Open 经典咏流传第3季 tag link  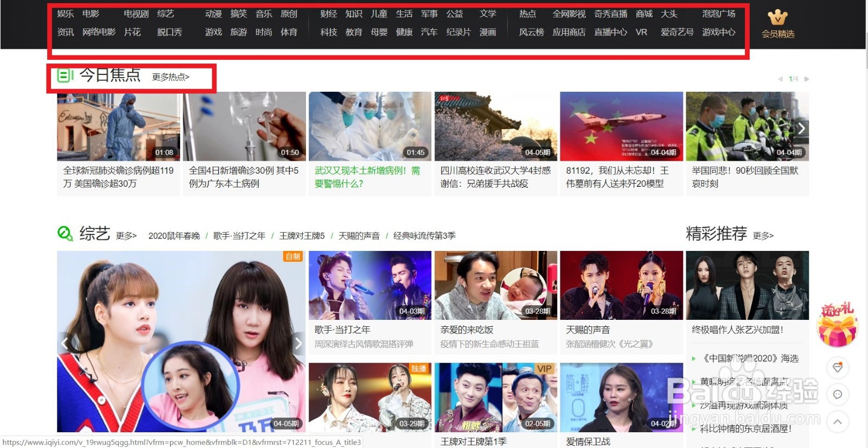tap(424, 236)
